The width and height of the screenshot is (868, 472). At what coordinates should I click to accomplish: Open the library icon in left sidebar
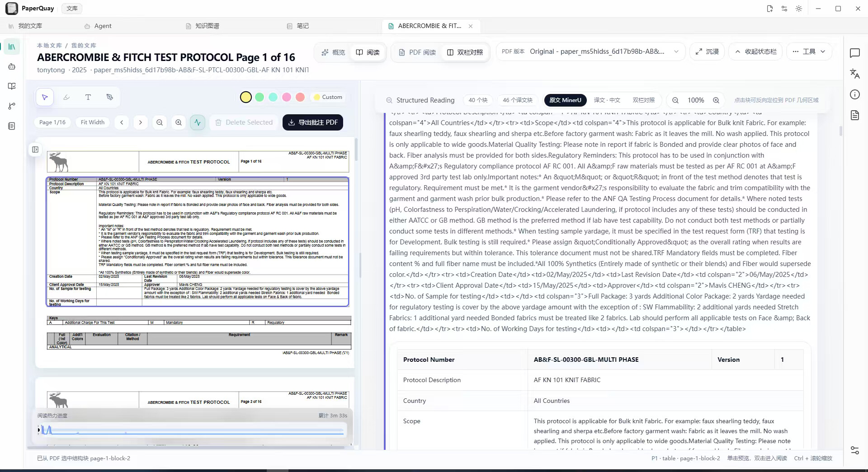pyautogui.click(x=12, y=47)
